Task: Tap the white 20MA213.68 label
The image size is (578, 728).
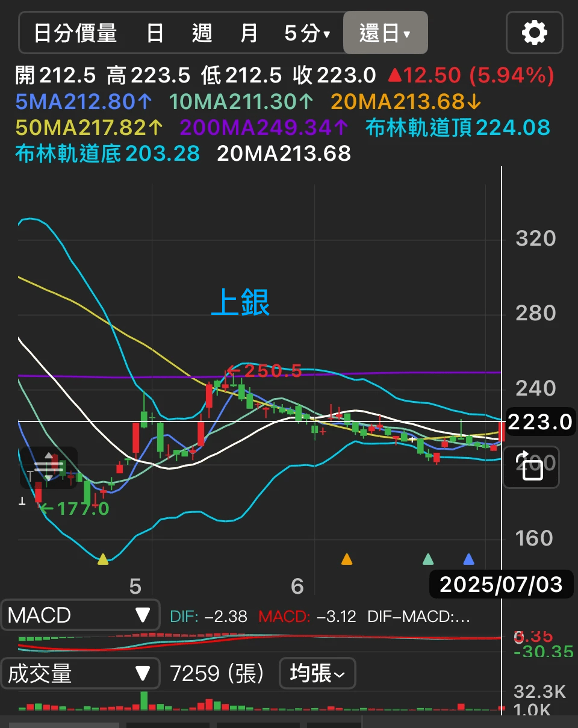Action: (284, 154)
